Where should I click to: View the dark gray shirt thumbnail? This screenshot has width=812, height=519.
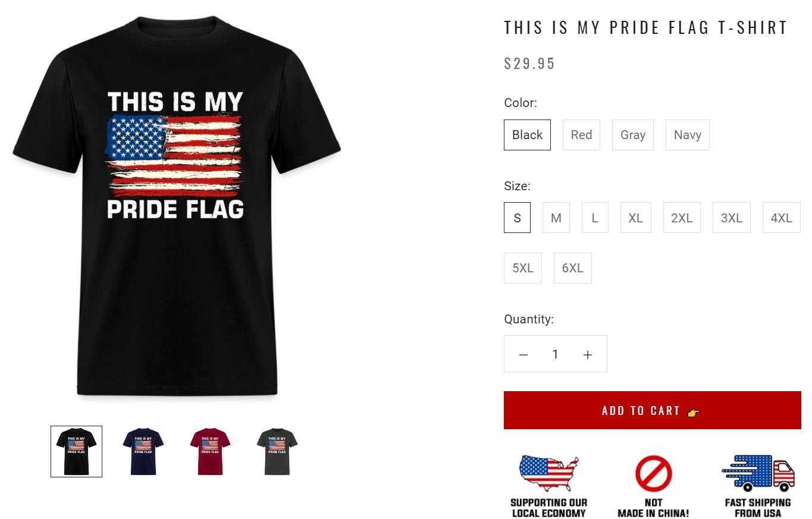pyautogui.click(x=277, y=451)
